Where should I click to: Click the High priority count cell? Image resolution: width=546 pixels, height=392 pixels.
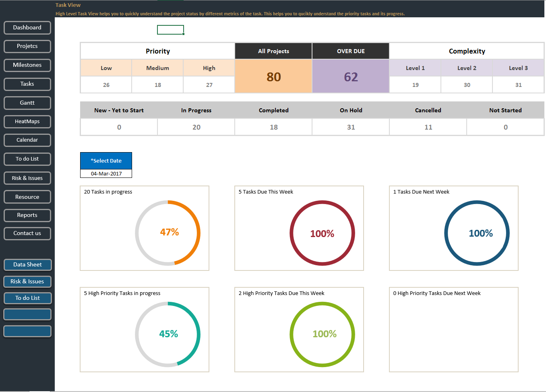pyautogui.click(x=209, y=85)
